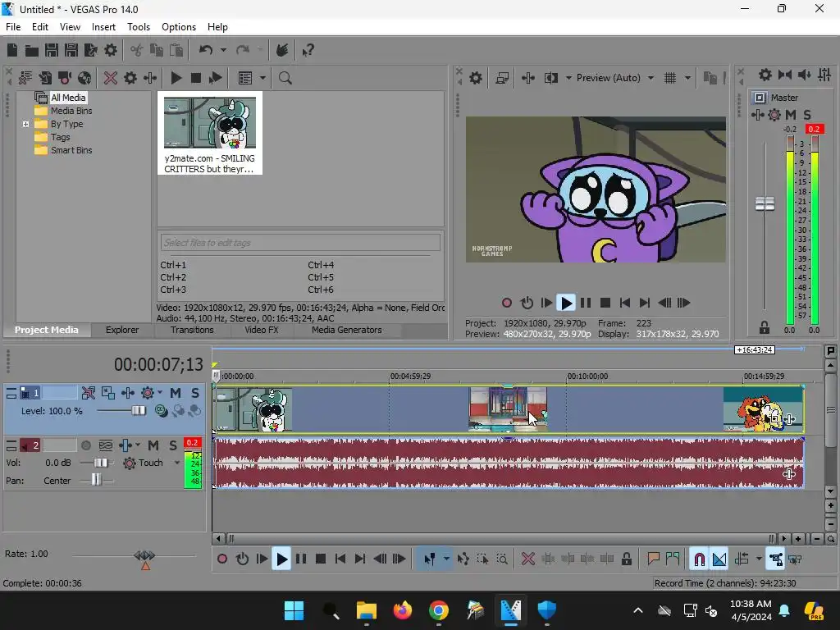The width and height of the screenshot is (840, 630).
Task: Click Event Pan/Crop icon on last clip
Action: click(776, 418)
